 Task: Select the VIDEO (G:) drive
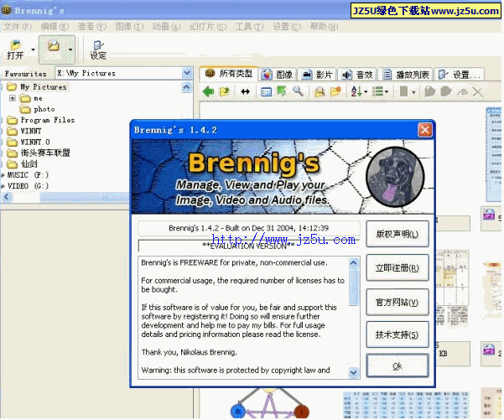pyautogui.click(x=28, y=186)
